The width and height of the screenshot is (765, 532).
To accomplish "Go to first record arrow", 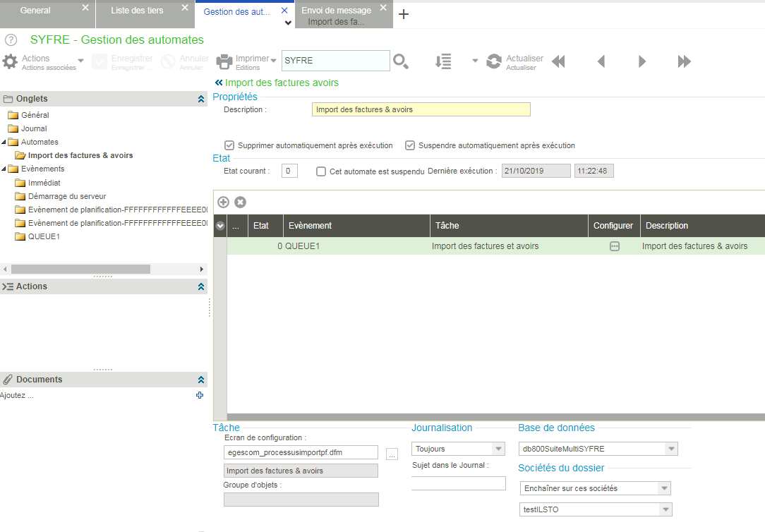I will [x=559, y=61].
